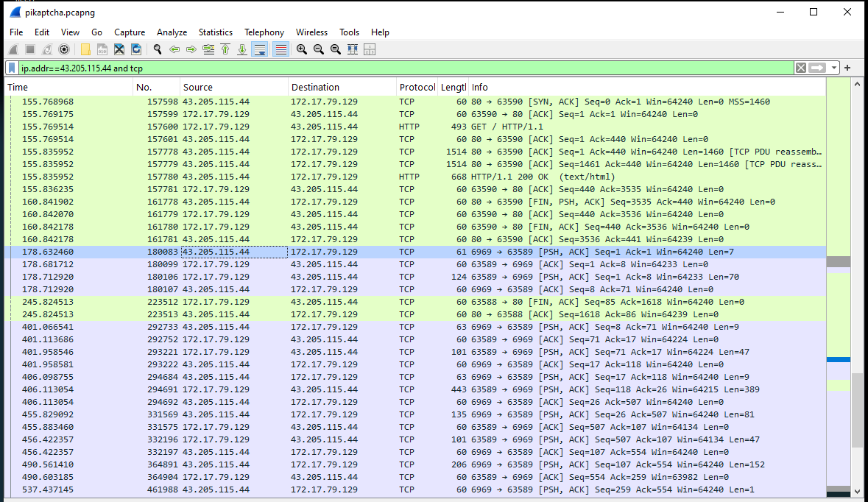The height and width of the screenshot is (502, 868).
Task: Sort by the Protocol column header
Action: tap(417, 87)
